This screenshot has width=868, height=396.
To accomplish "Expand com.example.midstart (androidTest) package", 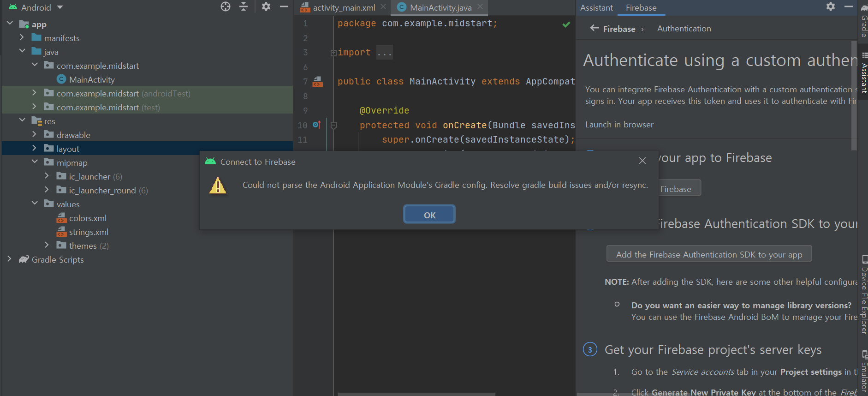I will tap(34, 92).
